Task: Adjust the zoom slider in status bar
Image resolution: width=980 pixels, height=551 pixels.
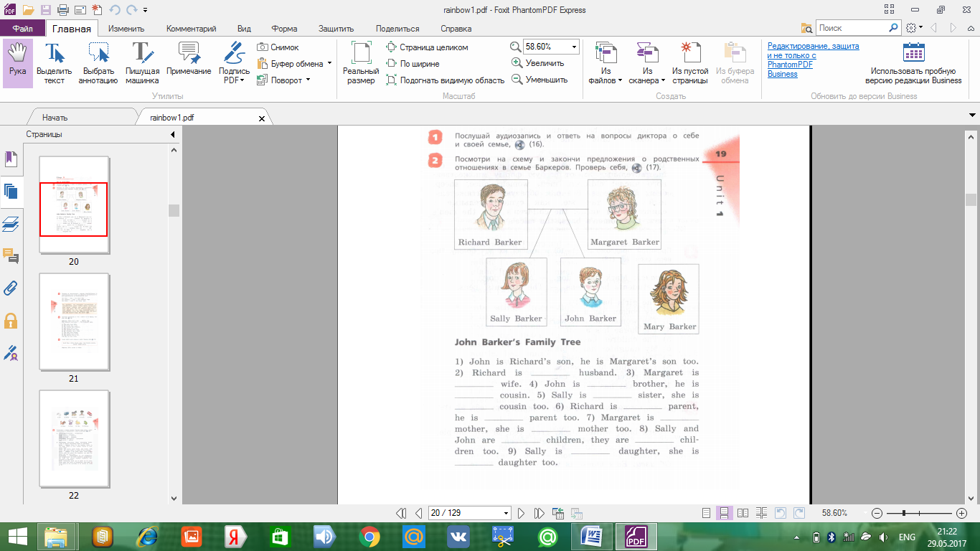Action: pos(904,514)
